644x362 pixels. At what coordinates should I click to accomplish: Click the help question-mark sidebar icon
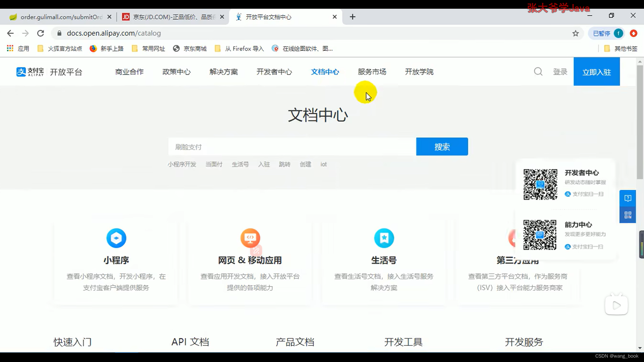click(x=628, y=198)
